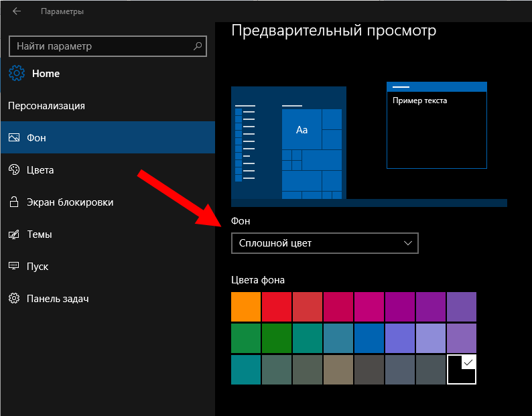Pick the lighter coral-red swatch, third in the top row
Screen dimensions: 532x416
308,307
